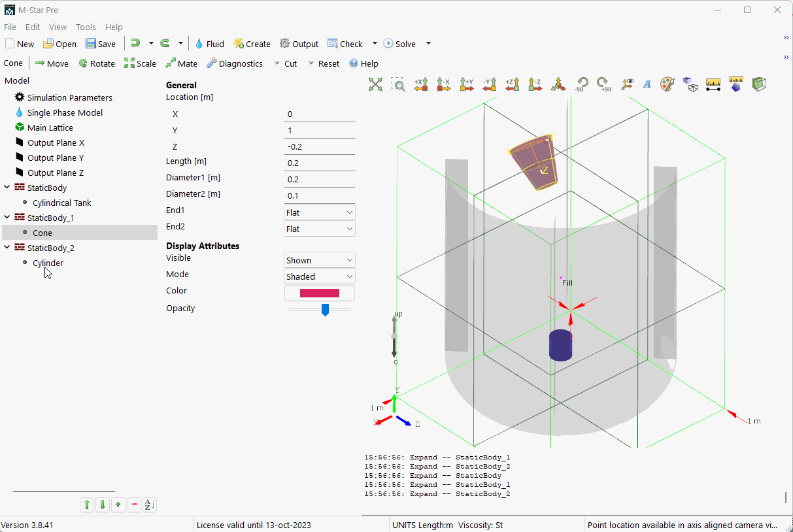Viewport: 793px width, 532px height.
Task: Rotate view by +90 degrees
Action: 604,84
